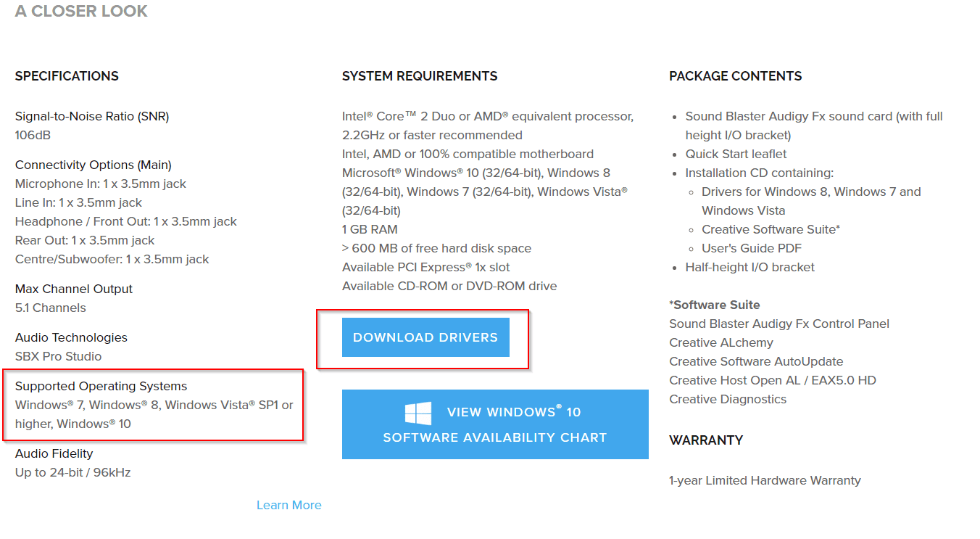Viewport: 980px width, 539px height.
Task: Click the Quick Start leaflet bullet item
Action: pos(736,153)
